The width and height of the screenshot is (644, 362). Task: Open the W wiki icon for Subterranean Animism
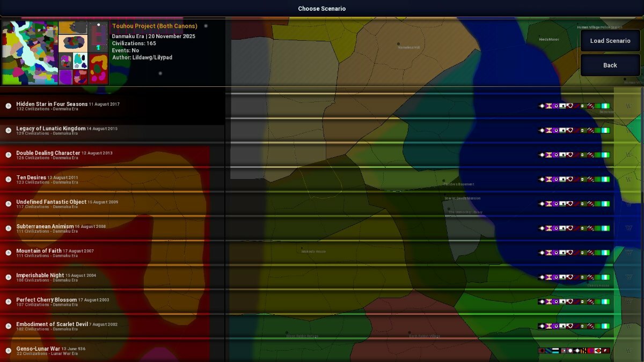point(628,228)
